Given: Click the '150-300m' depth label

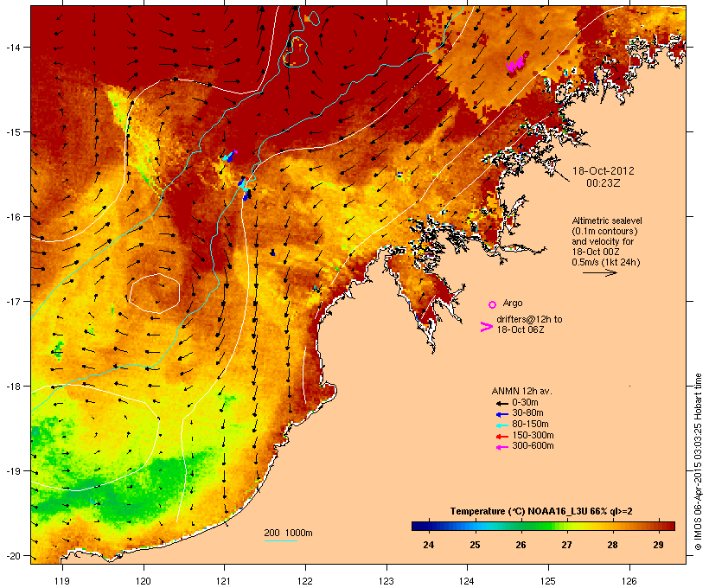Looking at the screenshot, I should [x=533, y=436].
